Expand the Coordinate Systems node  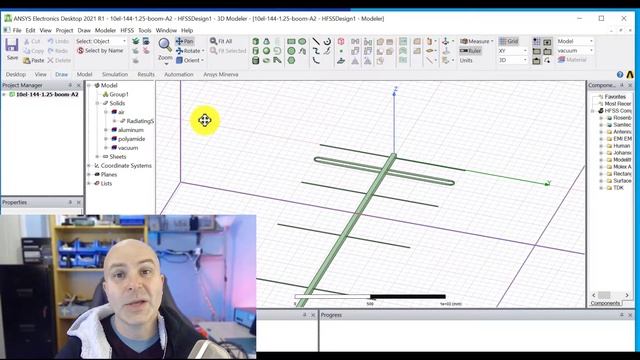click(x=89, y=166)
